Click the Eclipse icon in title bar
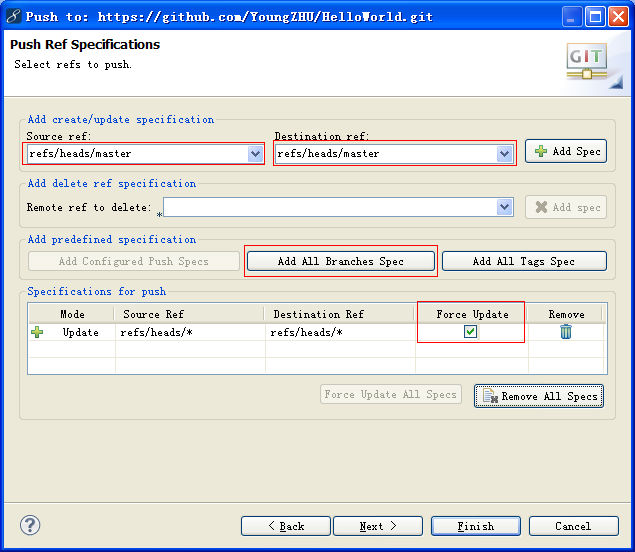Viewport: 635px width, 552px height. coord(13,16)
